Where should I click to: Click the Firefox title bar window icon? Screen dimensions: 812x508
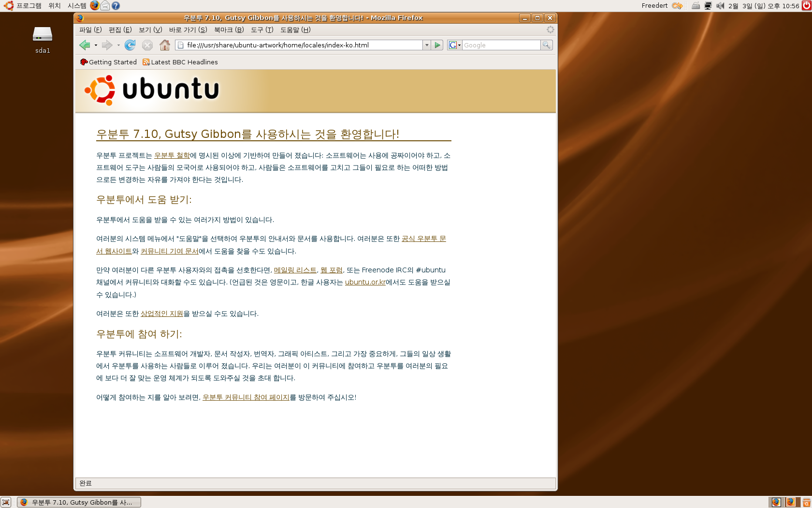80,18
